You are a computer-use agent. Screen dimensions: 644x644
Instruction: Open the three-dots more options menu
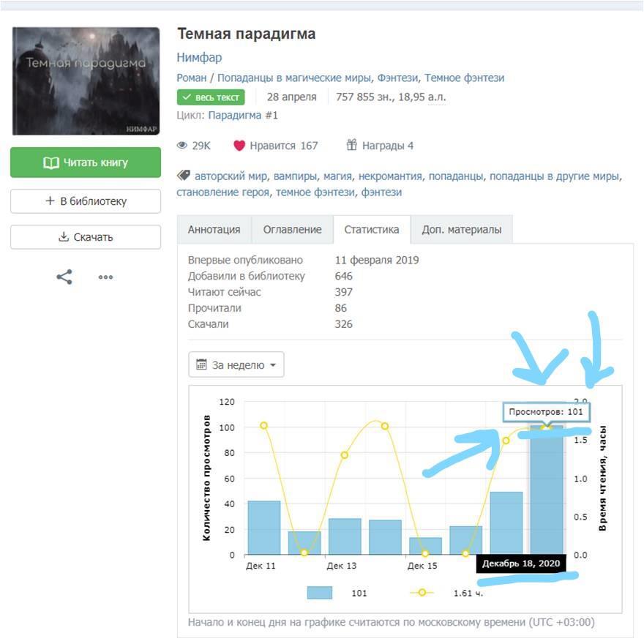coord(106,277)
